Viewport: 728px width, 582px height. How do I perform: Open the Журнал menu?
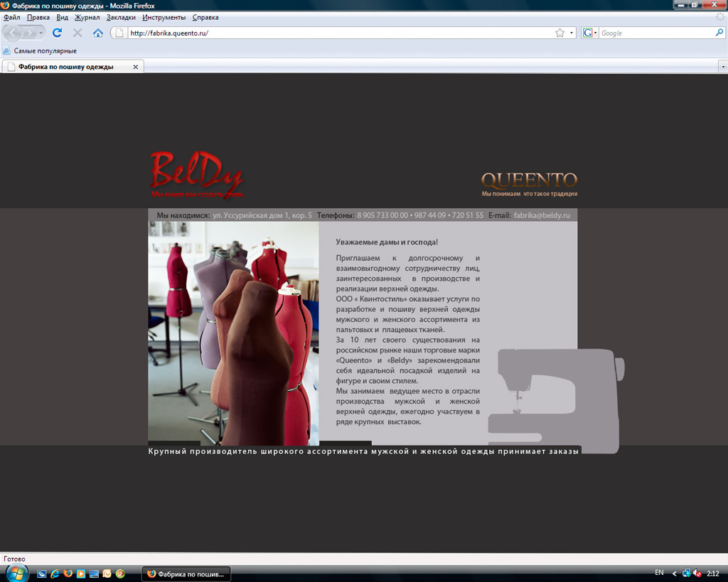pyautogui.click(x=87, y=18)
